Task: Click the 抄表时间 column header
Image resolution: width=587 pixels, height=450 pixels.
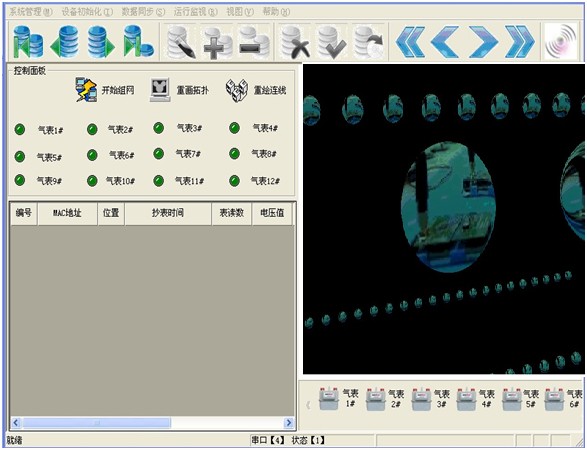Action: 168,213
